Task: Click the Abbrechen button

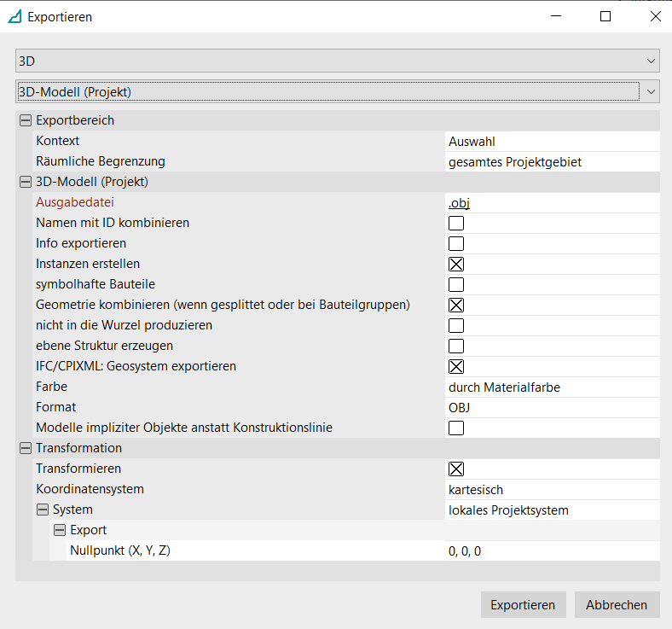Action: click(x=617, y=604)
